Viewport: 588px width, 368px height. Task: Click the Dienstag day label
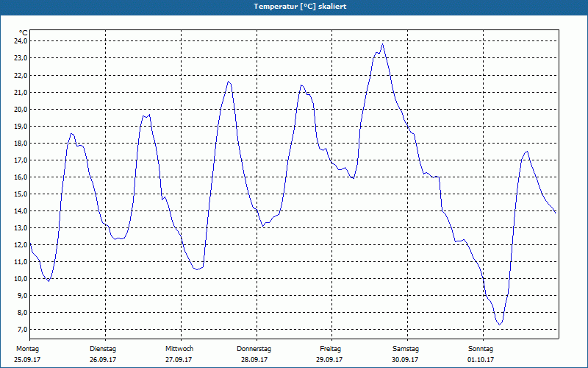tap(103, 349)
